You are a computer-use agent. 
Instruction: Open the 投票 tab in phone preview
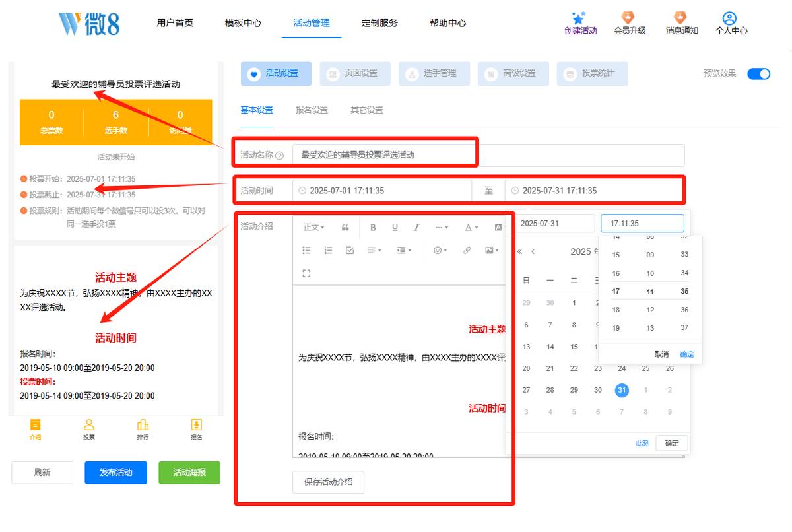[x=89, y=429]
